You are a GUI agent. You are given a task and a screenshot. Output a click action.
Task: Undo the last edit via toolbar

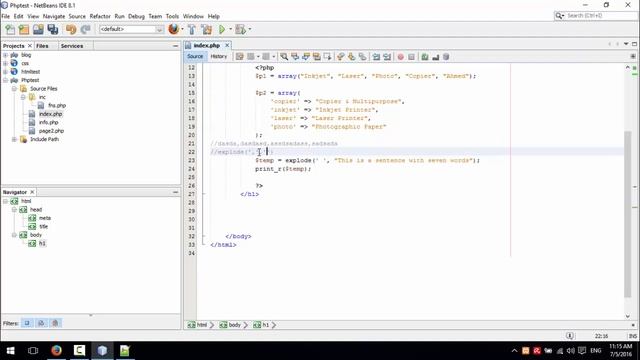[x=71, y=29]
